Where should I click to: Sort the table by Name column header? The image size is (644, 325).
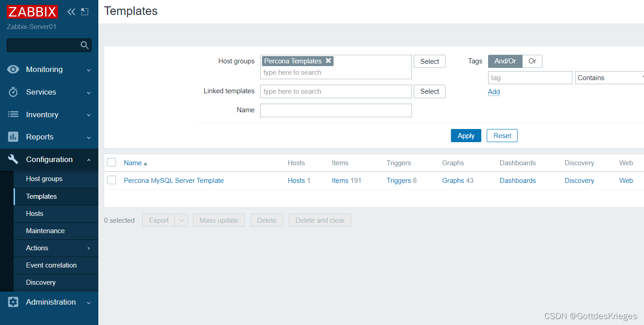pyautogui.click(x=133, y=163)
